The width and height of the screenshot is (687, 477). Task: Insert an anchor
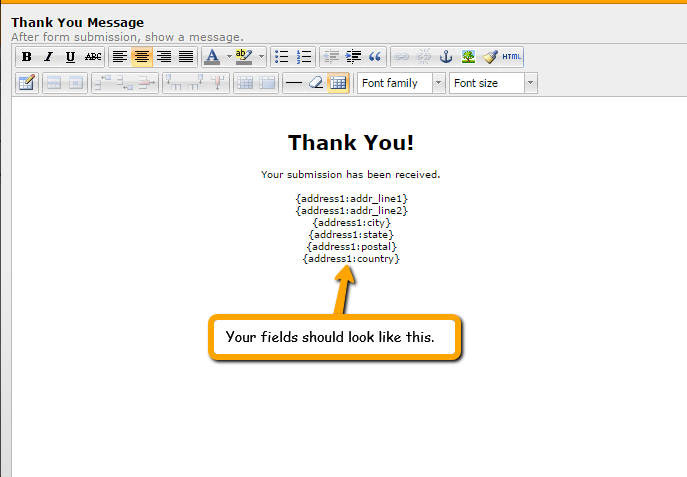coord(446,57)
